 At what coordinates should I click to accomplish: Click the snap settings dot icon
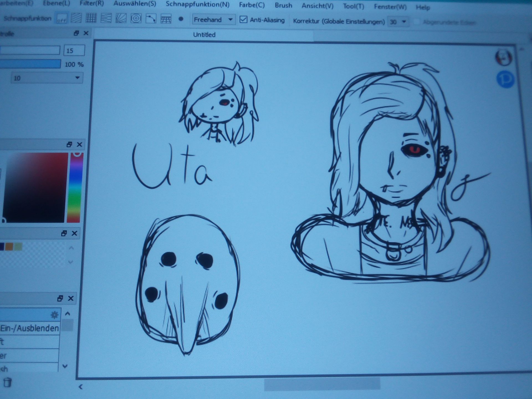tap(181, 19)
